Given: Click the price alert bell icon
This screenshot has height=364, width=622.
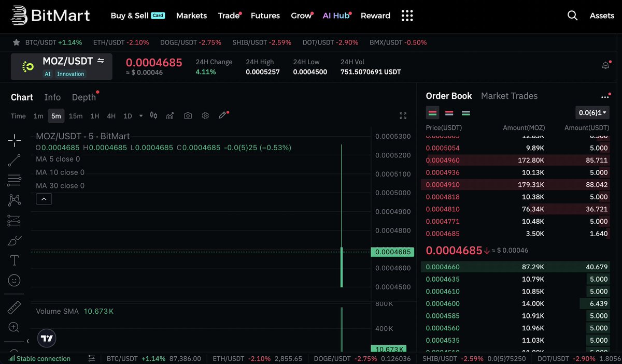Looking at the screenshot, I should (605, 66).
